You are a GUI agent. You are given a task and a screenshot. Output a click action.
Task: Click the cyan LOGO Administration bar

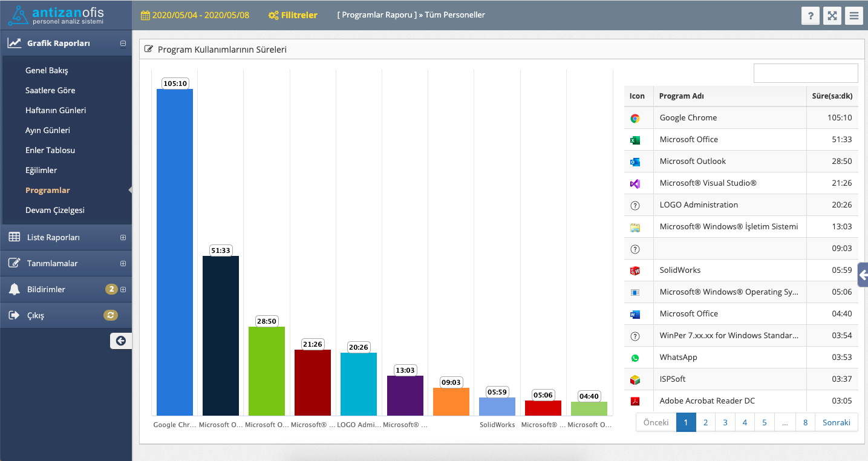[359, 384]
